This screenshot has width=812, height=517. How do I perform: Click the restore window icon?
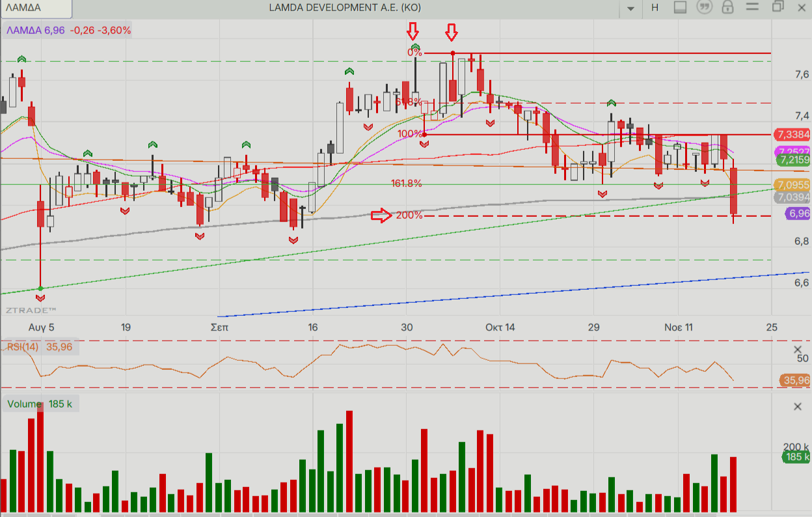click(778, 7)
